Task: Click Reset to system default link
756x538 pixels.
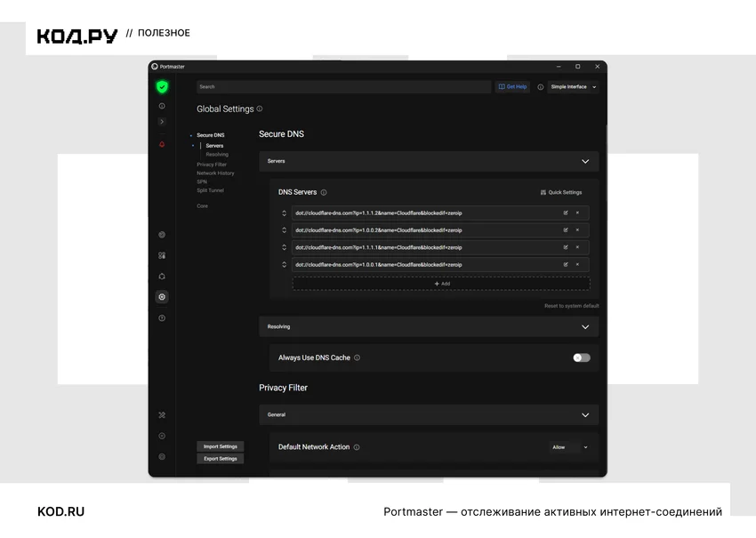Action: point(571,306)
